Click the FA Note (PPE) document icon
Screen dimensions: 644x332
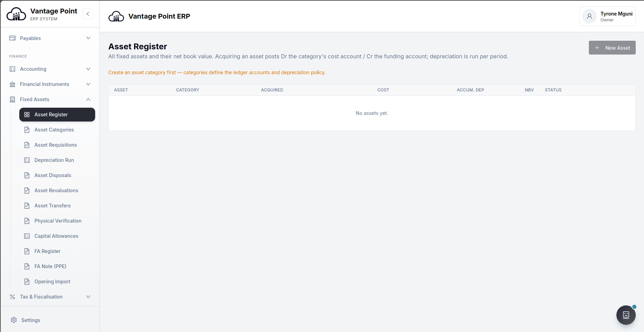tap(27, 266)
